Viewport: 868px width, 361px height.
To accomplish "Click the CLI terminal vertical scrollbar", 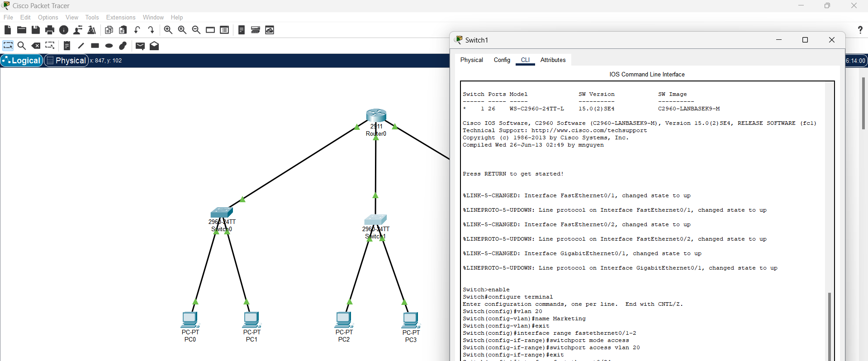I will (x=829, y=326).
